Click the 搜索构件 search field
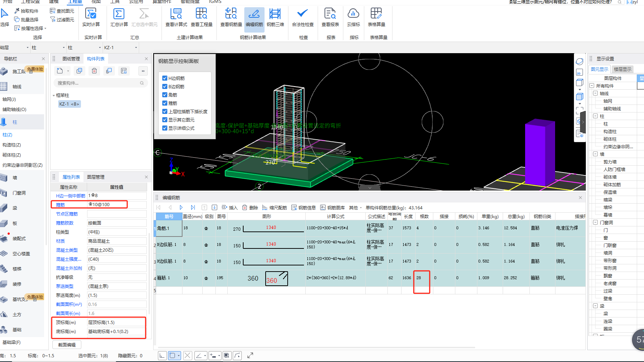This screenshot has width=644, height=362. (100, 83)
